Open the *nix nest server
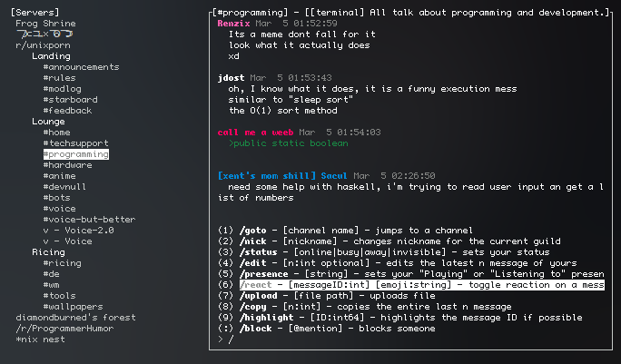Image resolution: width=621 pixels, height=364 pixels. coord(40,339)
